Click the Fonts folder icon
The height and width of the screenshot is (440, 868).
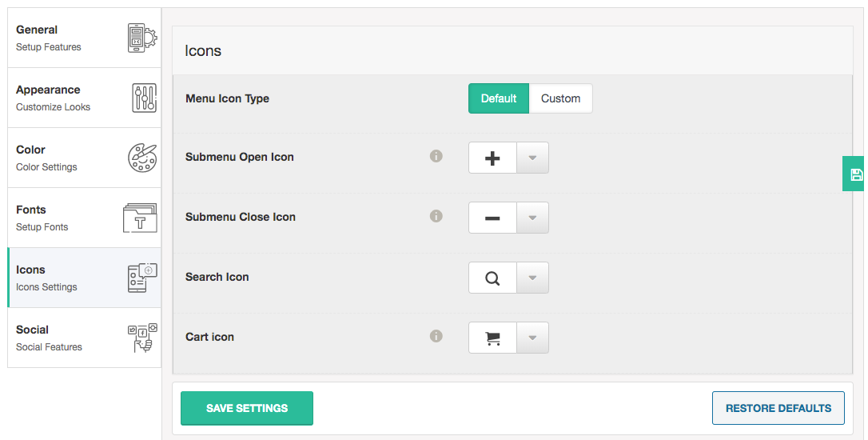click(x=140, y=218)
